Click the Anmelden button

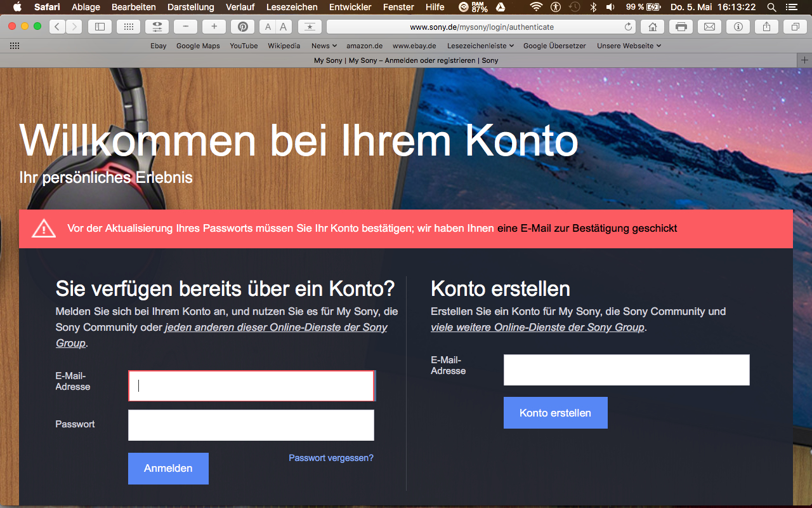point(168,469)
